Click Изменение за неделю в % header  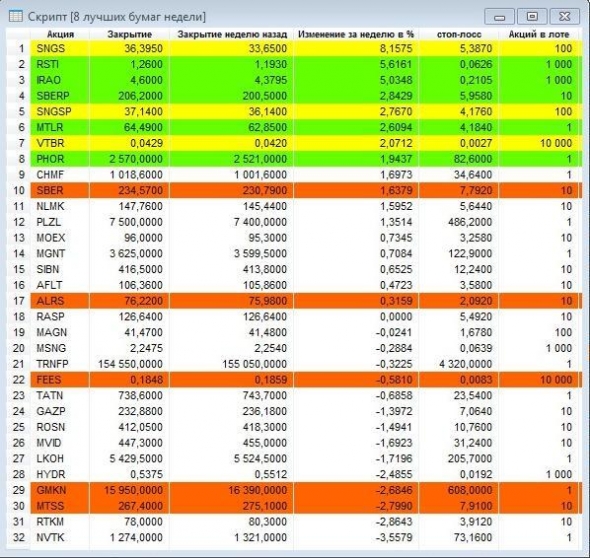click(x=356, y=34)
